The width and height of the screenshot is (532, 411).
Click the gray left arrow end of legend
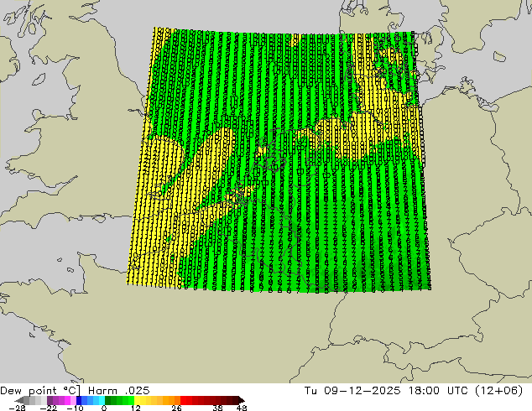[18, 400]
